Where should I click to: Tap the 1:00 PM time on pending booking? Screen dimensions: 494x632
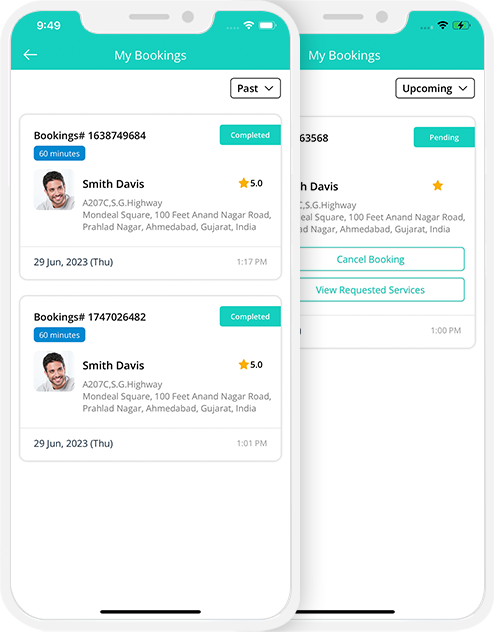(446, 331)
